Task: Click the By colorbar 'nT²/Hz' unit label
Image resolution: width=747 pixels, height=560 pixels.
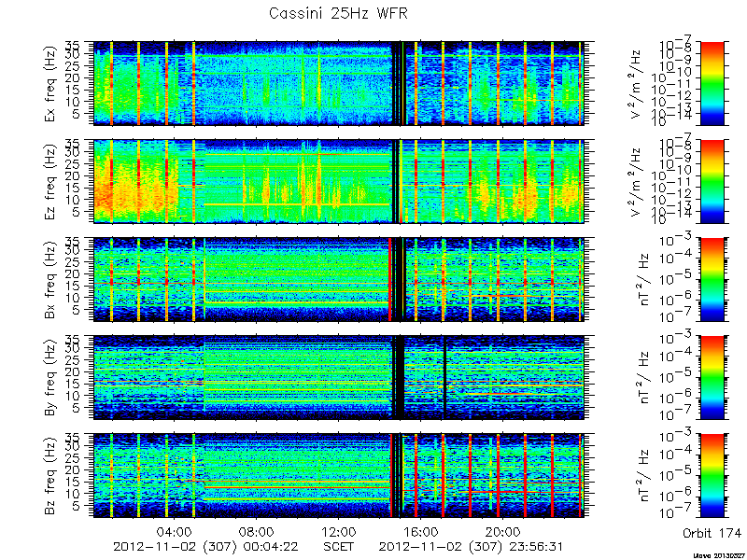Action: pos(644,378)
